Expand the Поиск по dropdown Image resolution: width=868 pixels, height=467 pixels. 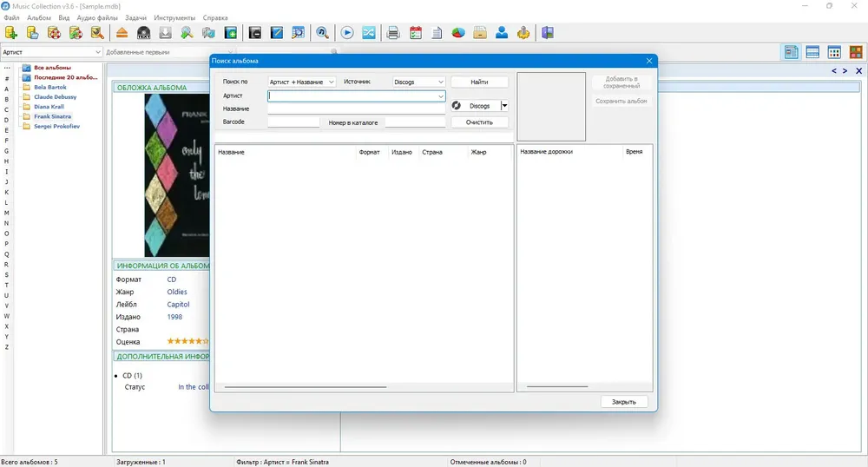[302, 82]
